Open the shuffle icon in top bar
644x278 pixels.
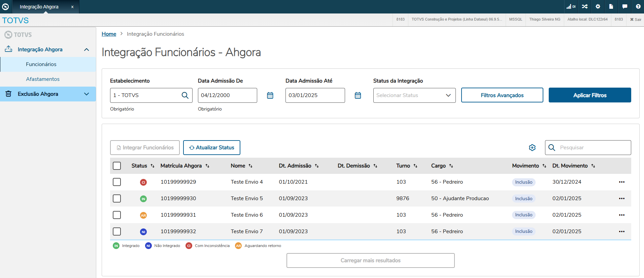(585, 6)
